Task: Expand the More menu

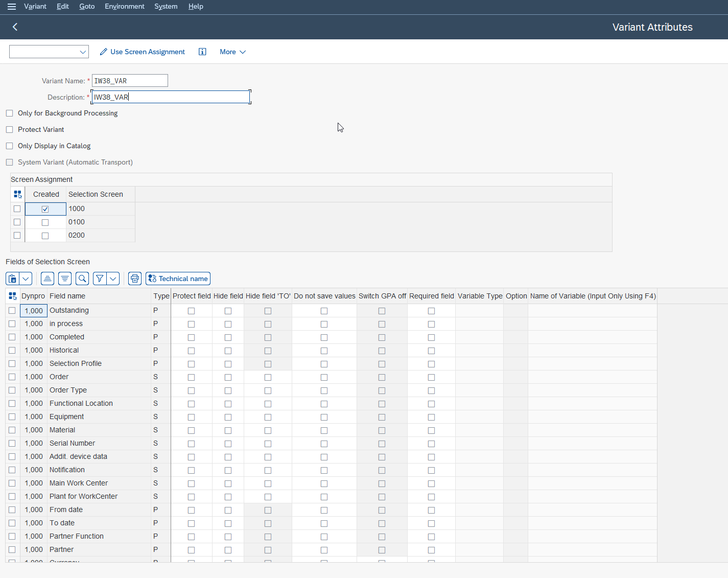Action: point(232,52)
